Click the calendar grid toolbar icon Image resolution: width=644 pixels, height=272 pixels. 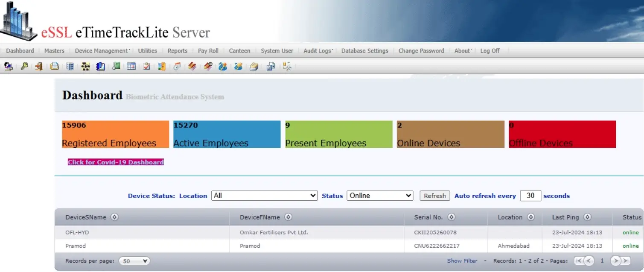coord(131,66)
